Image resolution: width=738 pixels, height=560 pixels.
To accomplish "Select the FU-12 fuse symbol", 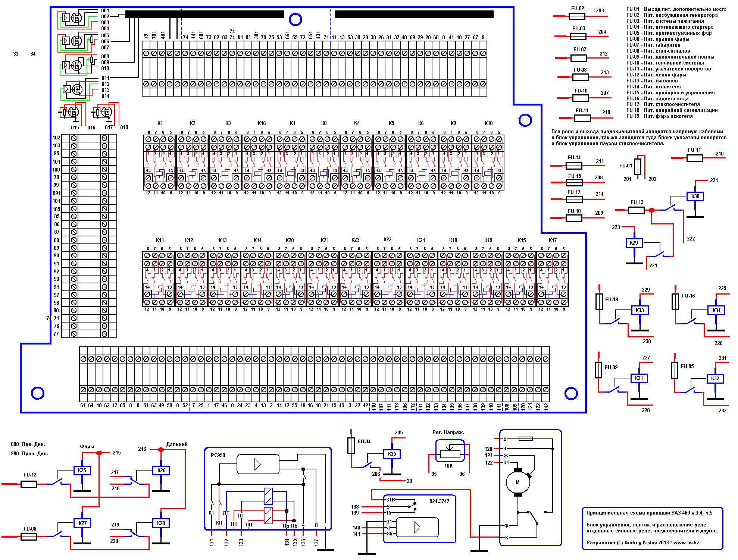I will click(28, 484).
